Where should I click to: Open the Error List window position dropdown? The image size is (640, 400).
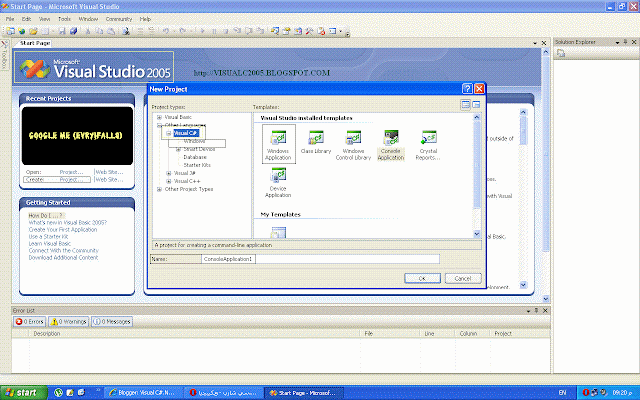tap(529, 311)
